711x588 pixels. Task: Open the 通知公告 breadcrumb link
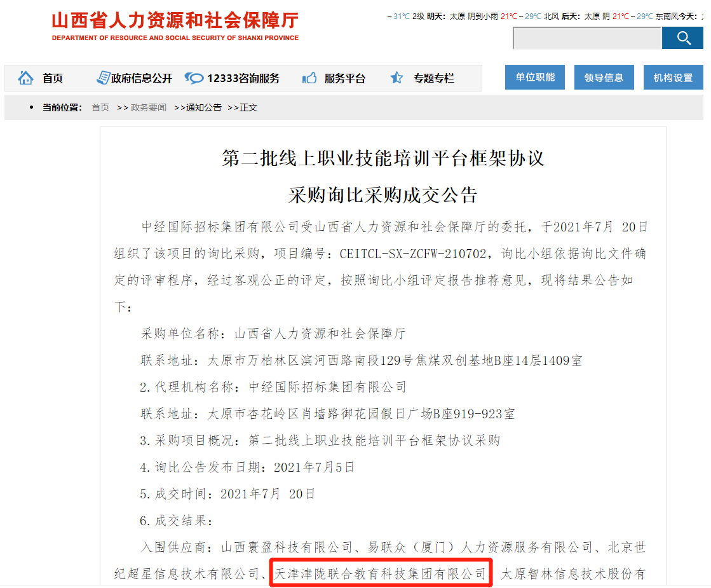[203, 107]
